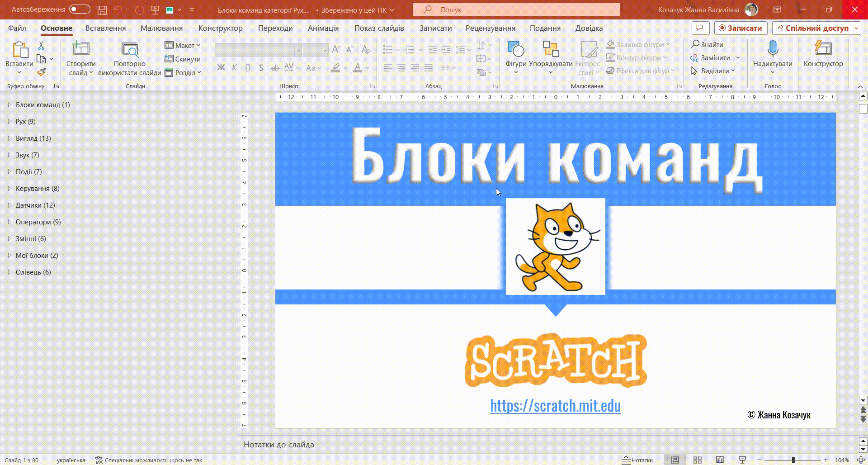Switch to Slide Sorter view icon
868x465 pixels.
[x=698, y=460]
